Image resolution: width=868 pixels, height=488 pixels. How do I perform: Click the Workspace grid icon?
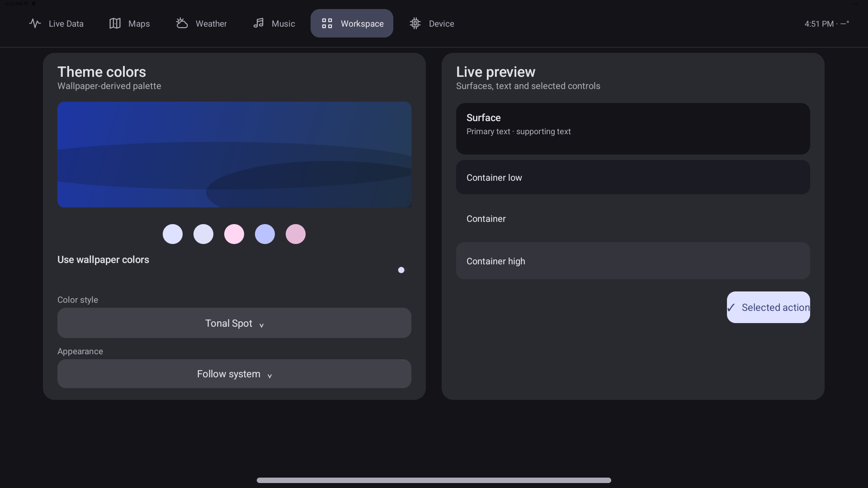pyautogui.click(x=327, y=23)
